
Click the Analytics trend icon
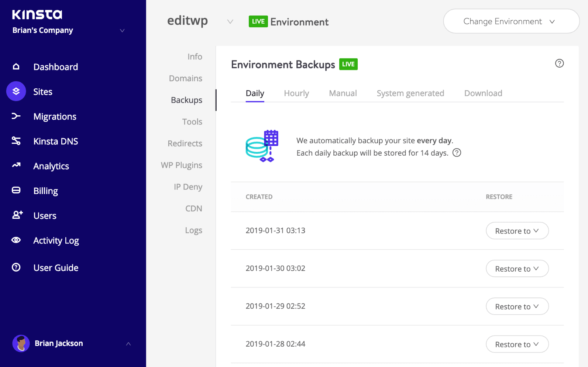(16, 165)
